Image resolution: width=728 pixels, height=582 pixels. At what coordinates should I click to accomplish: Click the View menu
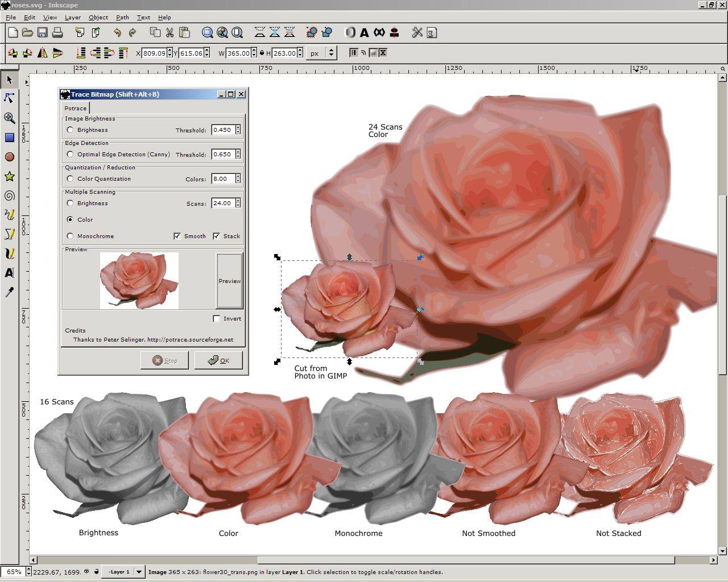point(50,17)
